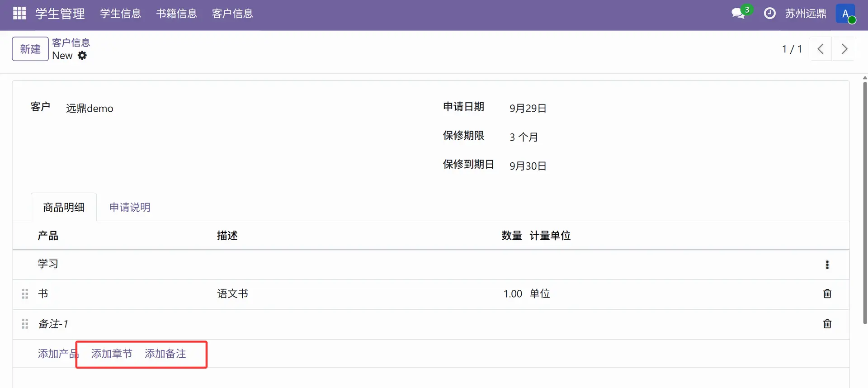Delete the 书 product line with trash icon
This screenshot has width=868, height=388.
click(827, 294)
